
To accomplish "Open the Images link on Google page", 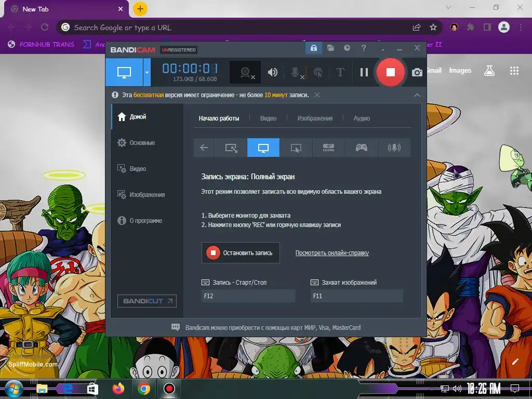I will click(x=460, y=70).
